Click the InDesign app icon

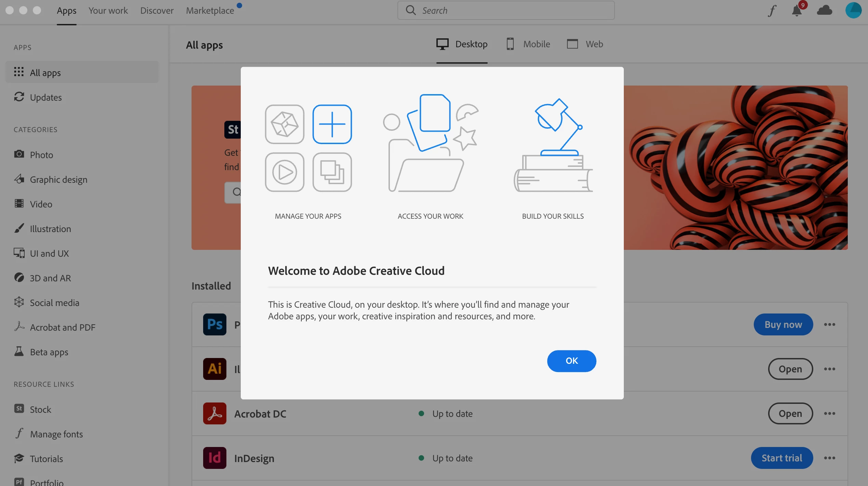coord(214,458)
